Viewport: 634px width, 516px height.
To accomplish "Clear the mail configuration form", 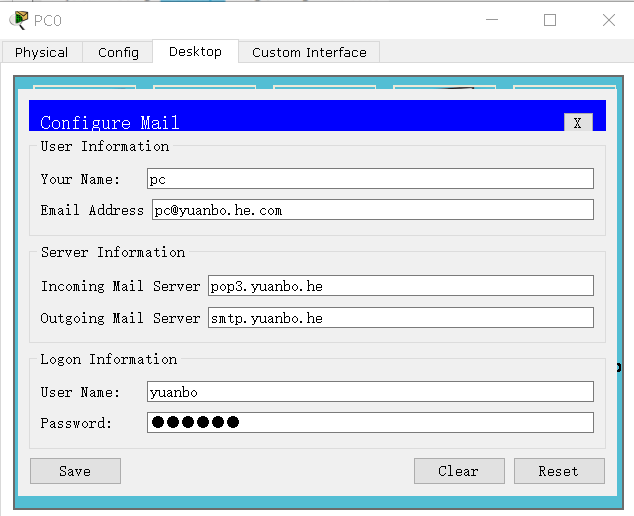I will [459, 471].
